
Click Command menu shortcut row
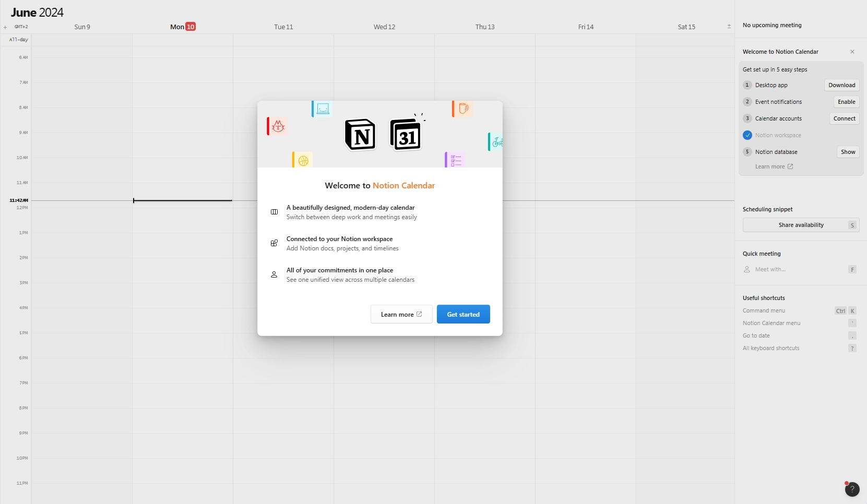coord(800,310)
